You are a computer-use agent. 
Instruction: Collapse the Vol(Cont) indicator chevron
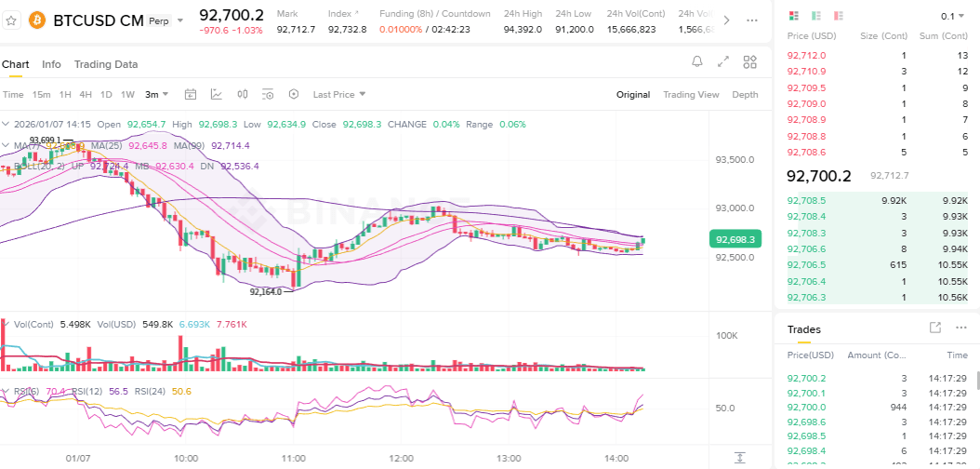coord(5,325)
